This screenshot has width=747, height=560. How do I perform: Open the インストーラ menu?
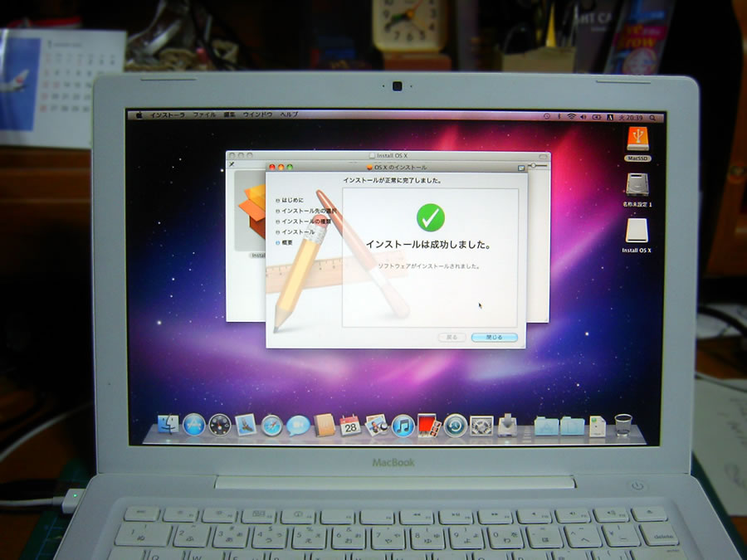(167, 115)
